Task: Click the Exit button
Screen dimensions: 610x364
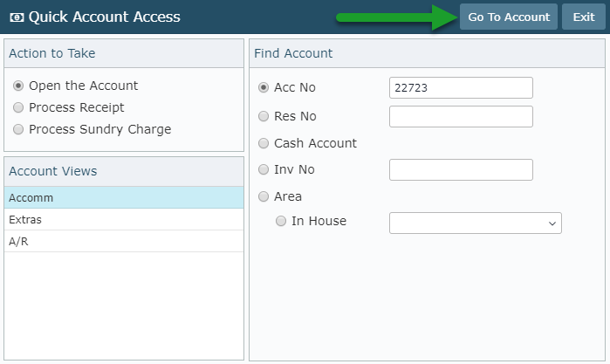Action: point(584,17)
